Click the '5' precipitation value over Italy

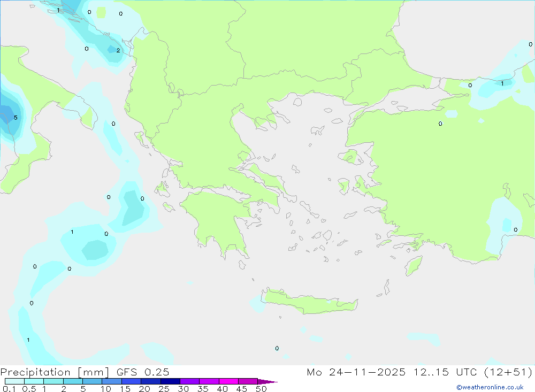coord(16,118)
